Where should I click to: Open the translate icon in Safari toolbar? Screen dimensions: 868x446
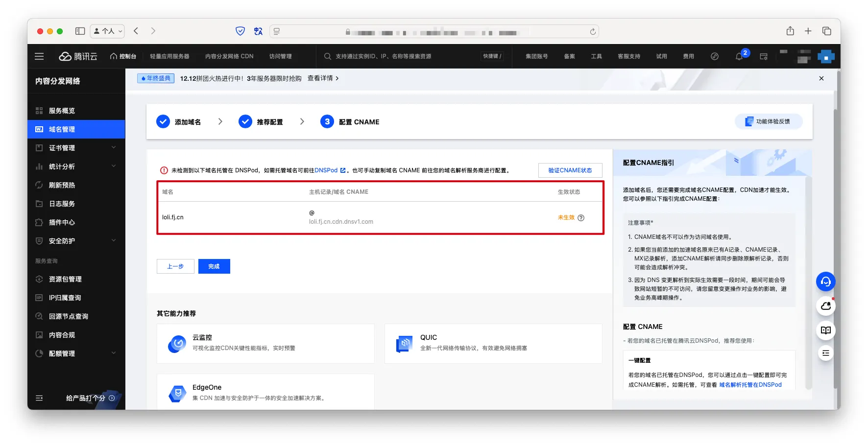(x=258, y=31)
